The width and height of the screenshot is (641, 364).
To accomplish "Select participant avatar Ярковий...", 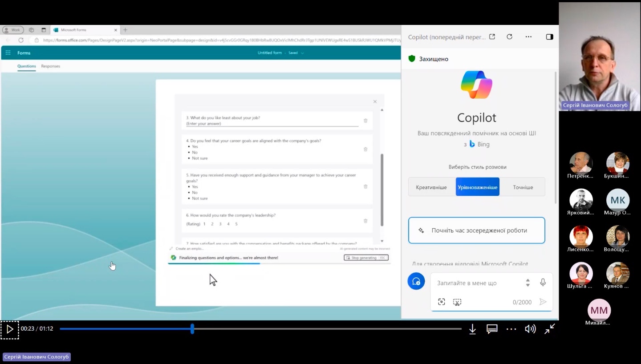I will [581, 200].
